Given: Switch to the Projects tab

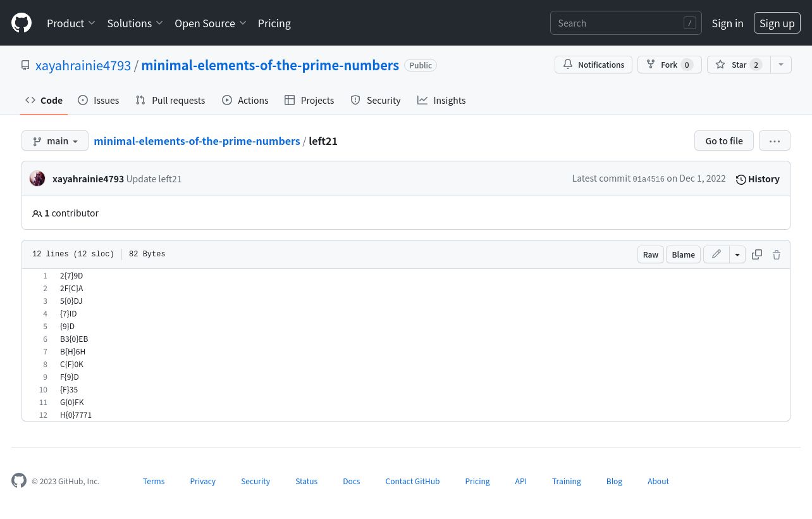Looking at the screenshot, I should click(309, 100).
